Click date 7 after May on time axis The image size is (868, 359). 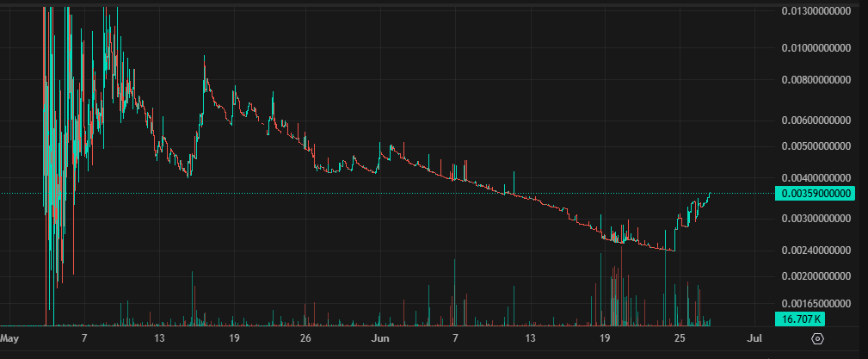click(83, 338)
